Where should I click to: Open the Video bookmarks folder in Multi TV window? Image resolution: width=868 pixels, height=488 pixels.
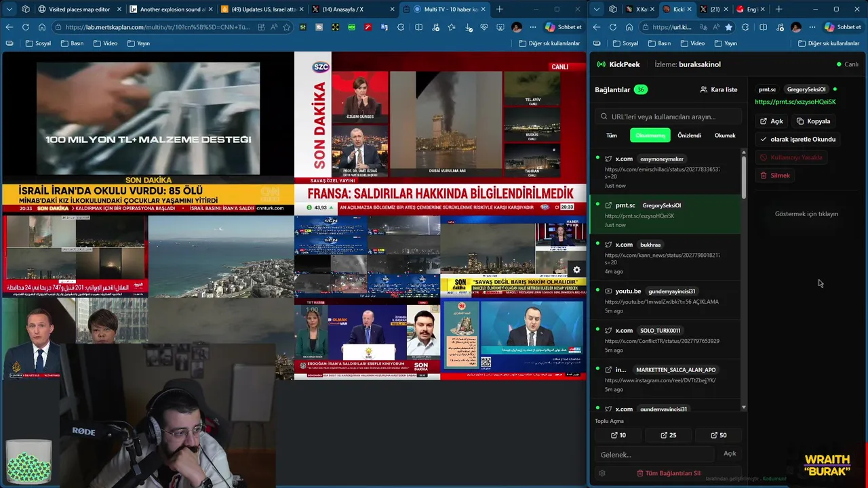pos(105,43)
